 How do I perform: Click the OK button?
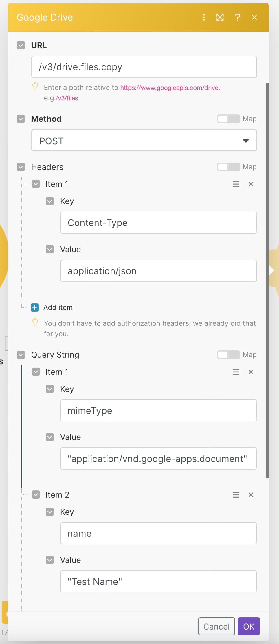pyautogui.click(x=249, y=626)
